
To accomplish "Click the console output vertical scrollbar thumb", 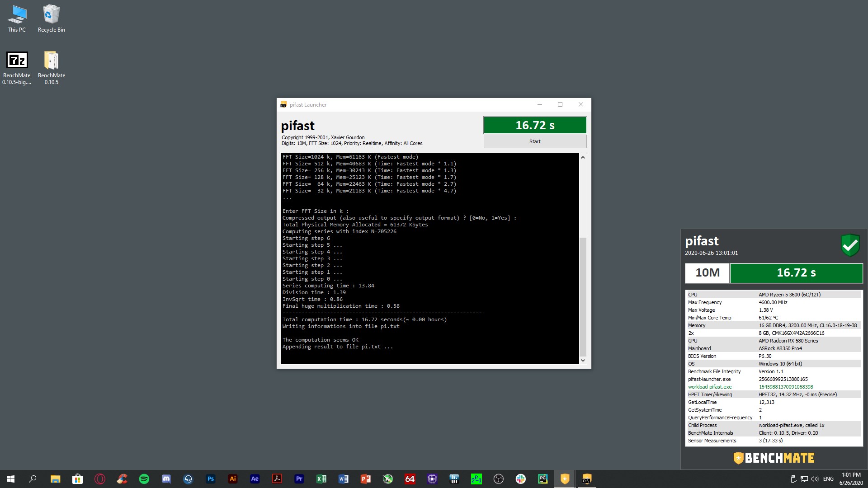I will (583, 296).
